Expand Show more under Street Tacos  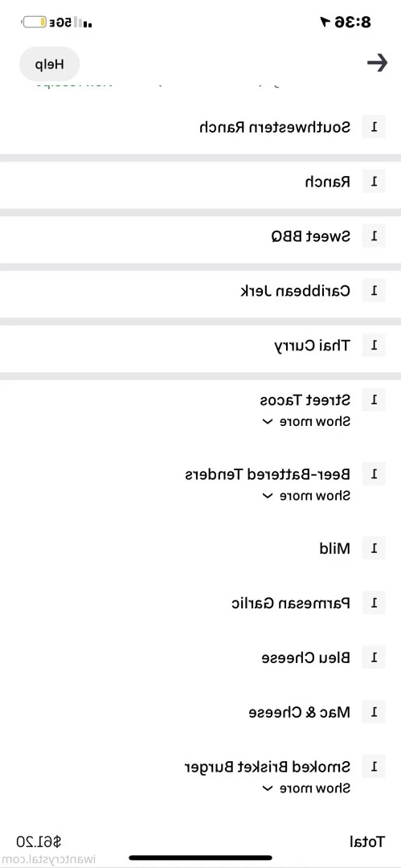(x=305, y=422)
